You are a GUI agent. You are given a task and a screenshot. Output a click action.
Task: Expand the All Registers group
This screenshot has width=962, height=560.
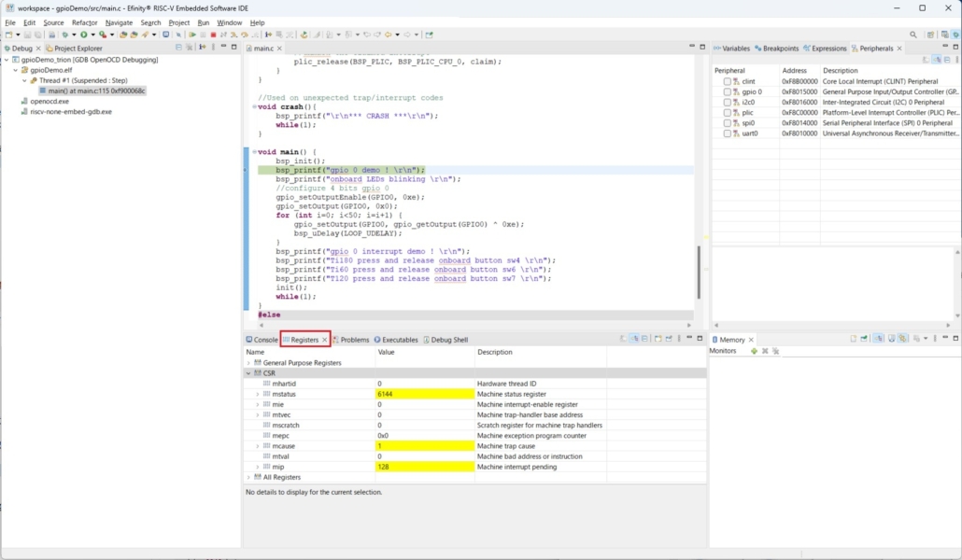coord(248,477)
